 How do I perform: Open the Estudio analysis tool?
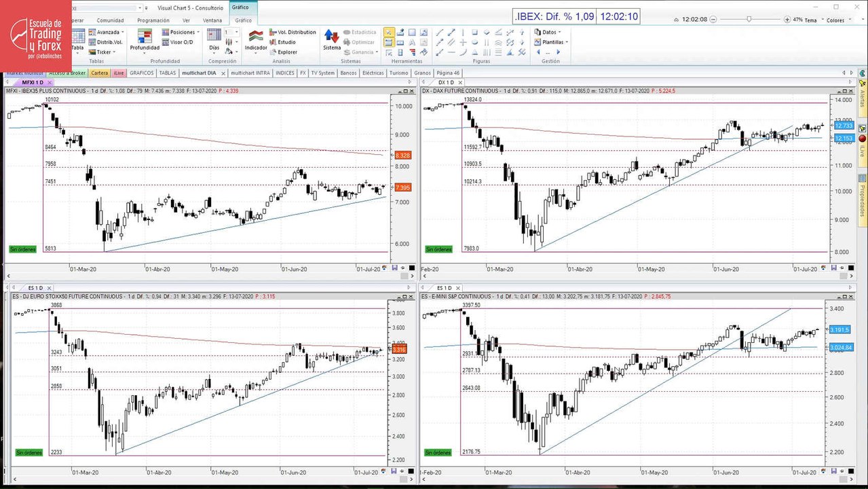(282, 42)
